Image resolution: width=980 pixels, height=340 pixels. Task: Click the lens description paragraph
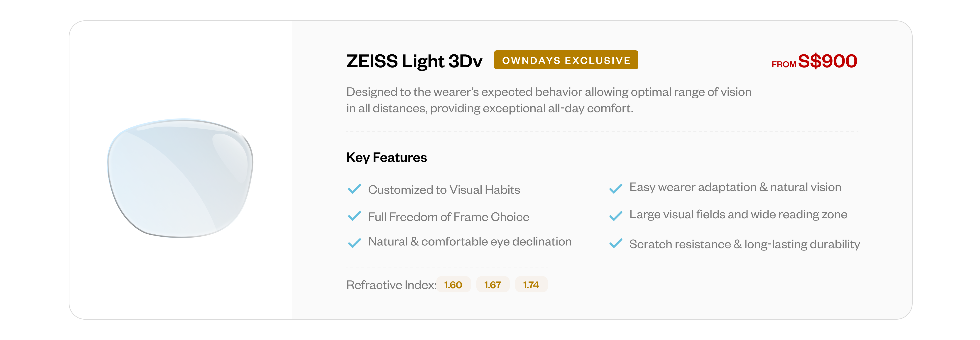point(548,100)
